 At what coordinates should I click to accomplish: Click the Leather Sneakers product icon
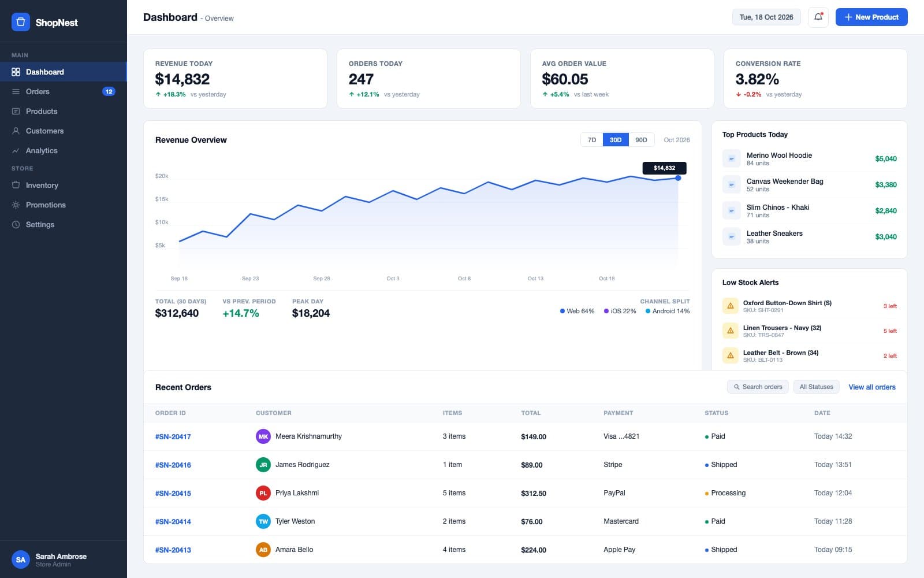[x=731, y=236]
